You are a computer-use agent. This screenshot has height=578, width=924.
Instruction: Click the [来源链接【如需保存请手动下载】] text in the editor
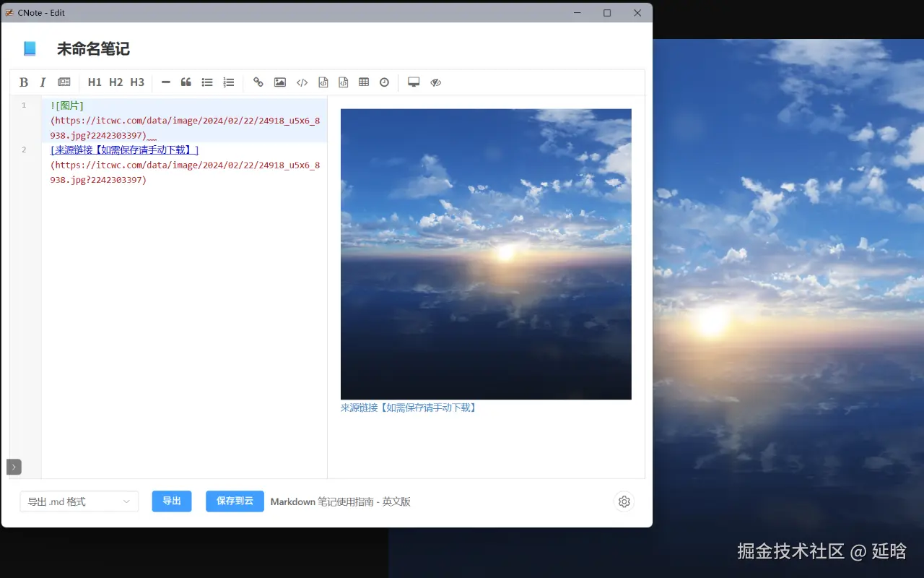click(x=124, y=150)
